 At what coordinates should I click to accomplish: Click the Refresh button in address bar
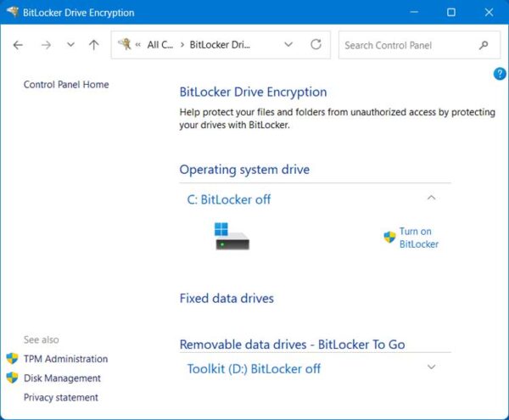point(316,45)
